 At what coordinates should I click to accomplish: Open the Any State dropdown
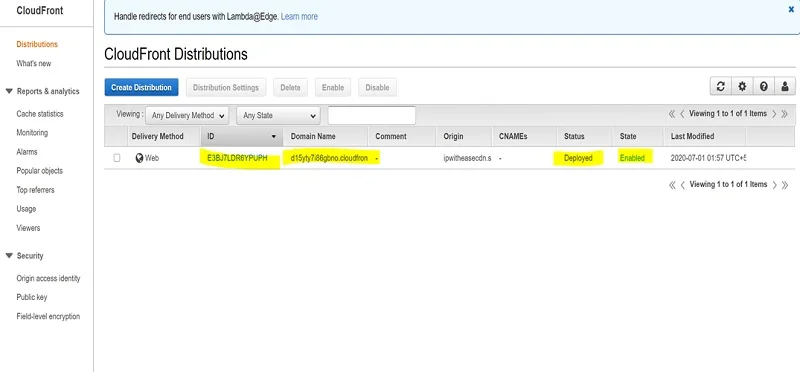pyautogui.click(x=278, y=116)
